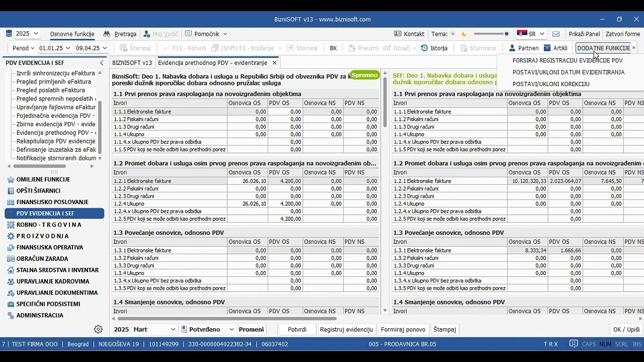This screenshot has width=644, height=362.
Task: Click Zatvori forme
Action: (x=623, y=34)
